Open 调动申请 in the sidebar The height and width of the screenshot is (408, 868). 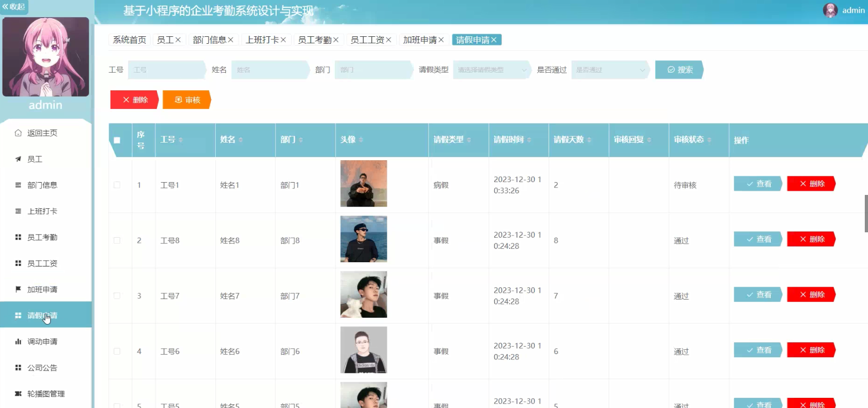(x=46, y=342)
